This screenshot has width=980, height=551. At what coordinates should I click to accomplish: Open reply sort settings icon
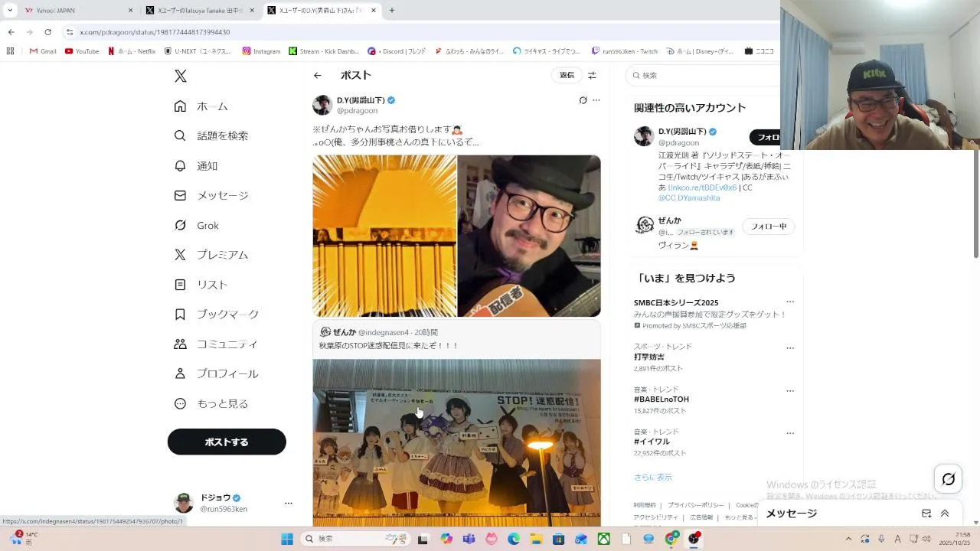[592, 75]
